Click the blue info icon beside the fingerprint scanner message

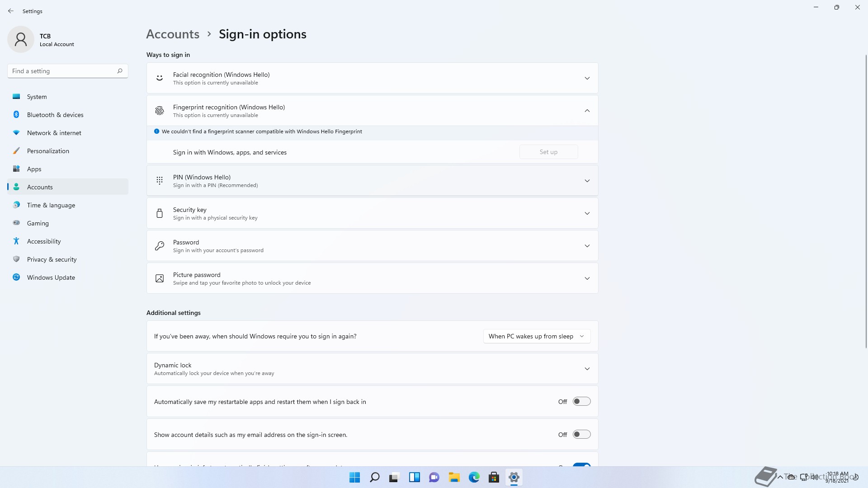point(156,131)
